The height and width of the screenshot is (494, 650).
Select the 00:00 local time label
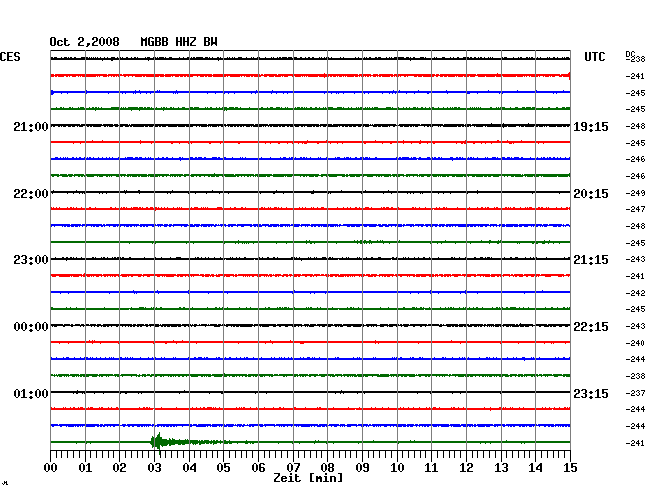click(31, 327)
